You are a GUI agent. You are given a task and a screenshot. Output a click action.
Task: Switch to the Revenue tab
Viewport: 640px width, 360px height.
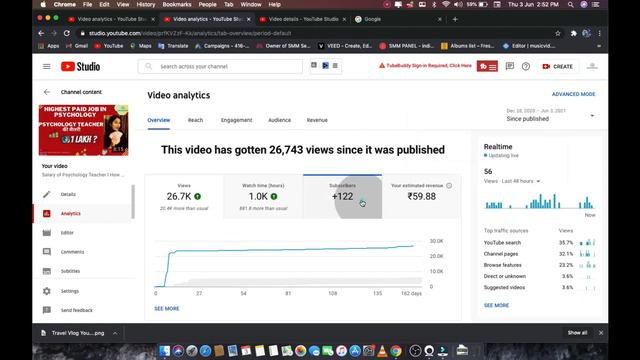pos(317,120)
